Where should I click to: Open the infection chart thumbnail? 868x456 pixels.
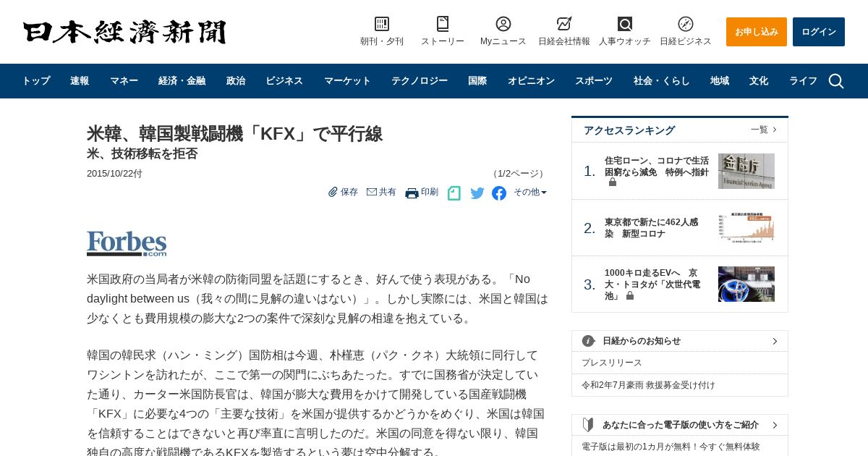pos(746,227)
